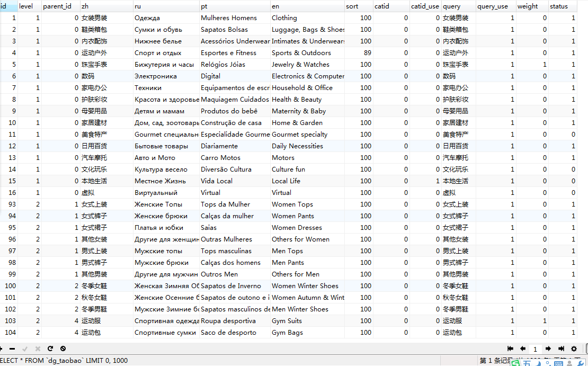Stop the query with the circle-slash icon
This screenshot has height=366, width=588.
(63, 349)
